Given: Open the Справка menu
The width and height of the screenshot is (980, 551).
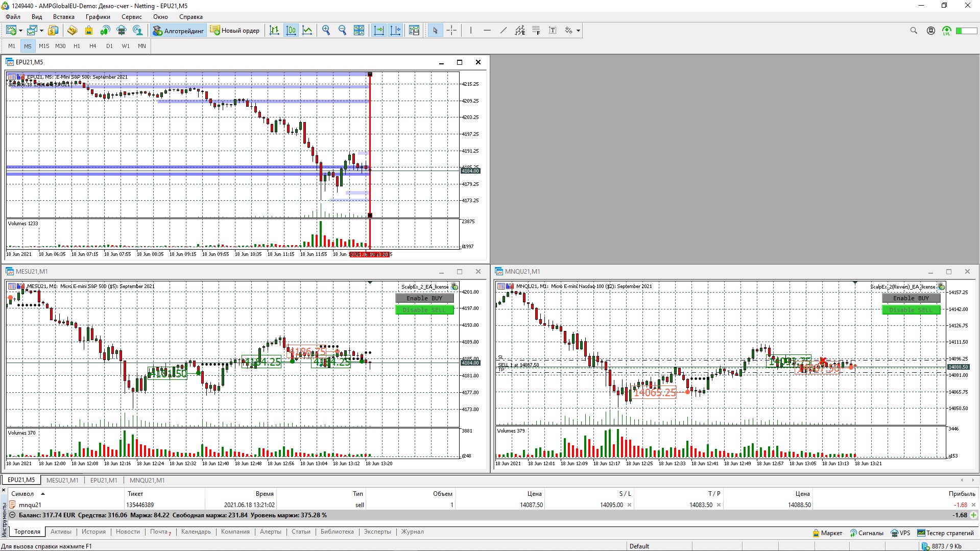Looking at the screenshot, I should pyautogui.click(x=191, y=17).
